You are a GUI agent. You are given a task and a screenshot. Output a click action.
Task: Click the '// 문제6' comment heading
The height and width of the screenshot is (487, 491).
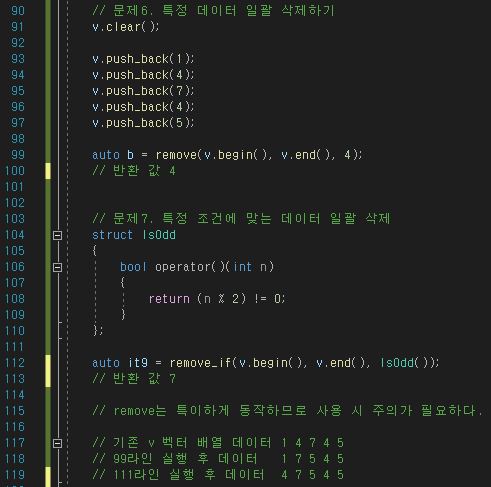point(213,11)
